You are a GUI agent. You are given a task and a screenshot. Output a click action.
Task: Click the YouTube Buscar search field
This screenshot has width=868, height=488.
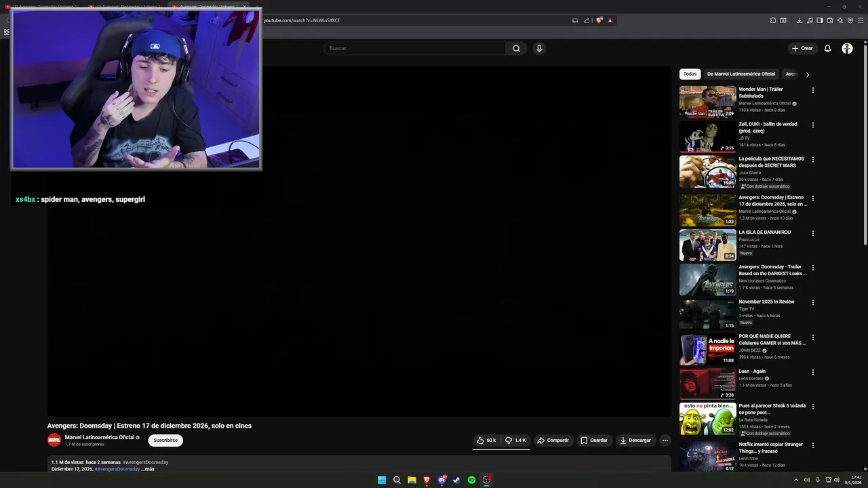(x=415, y=48)
